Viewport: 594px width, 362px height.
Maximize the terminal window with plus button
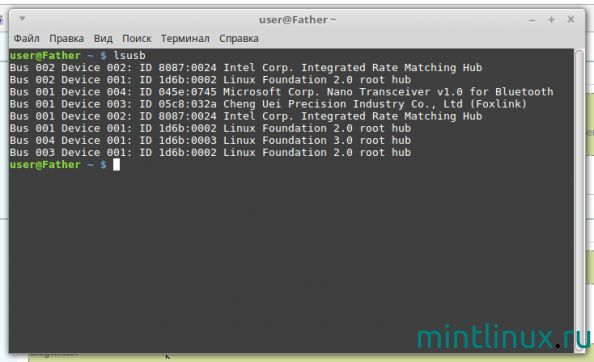(x=552, y=20)
